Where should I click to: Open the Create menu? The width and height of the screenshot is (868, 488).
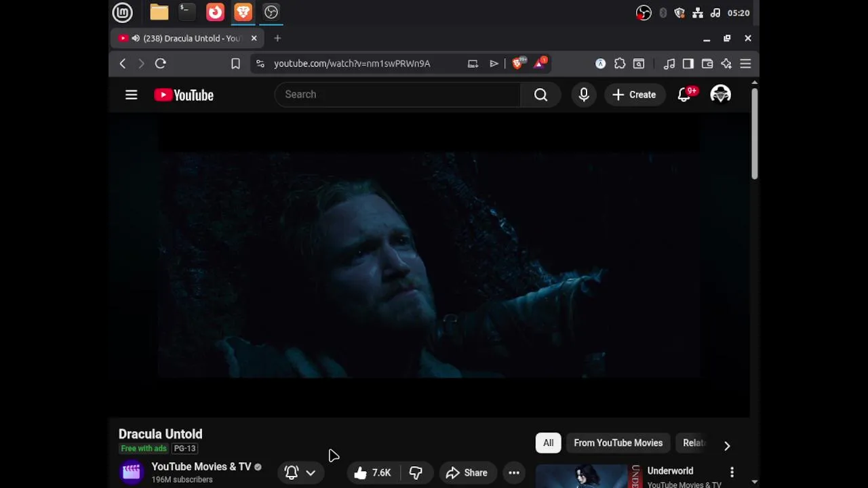pyautogui.click(x=634, y=95)
